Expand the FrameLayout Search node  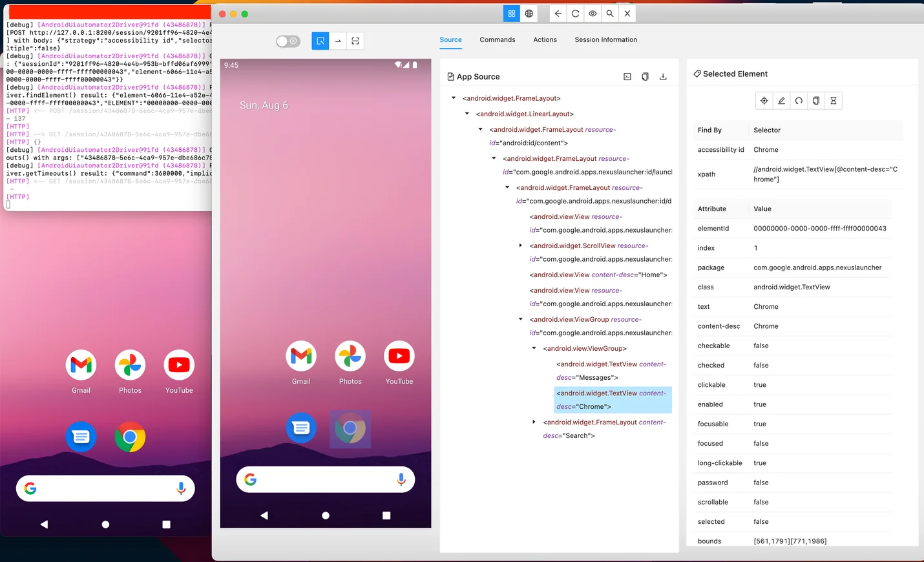(x=534, y=422)
